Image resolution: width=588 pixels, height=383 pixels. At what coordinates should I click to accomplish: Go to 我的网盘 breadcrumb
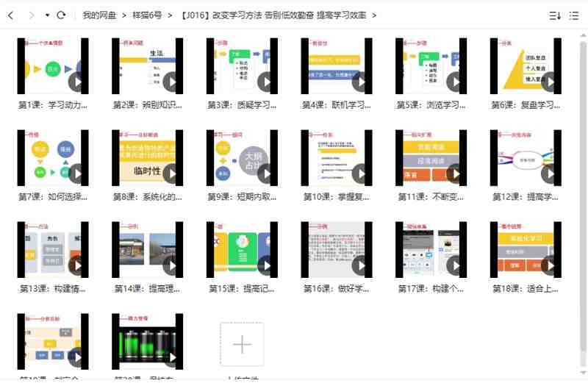[99, 15]
